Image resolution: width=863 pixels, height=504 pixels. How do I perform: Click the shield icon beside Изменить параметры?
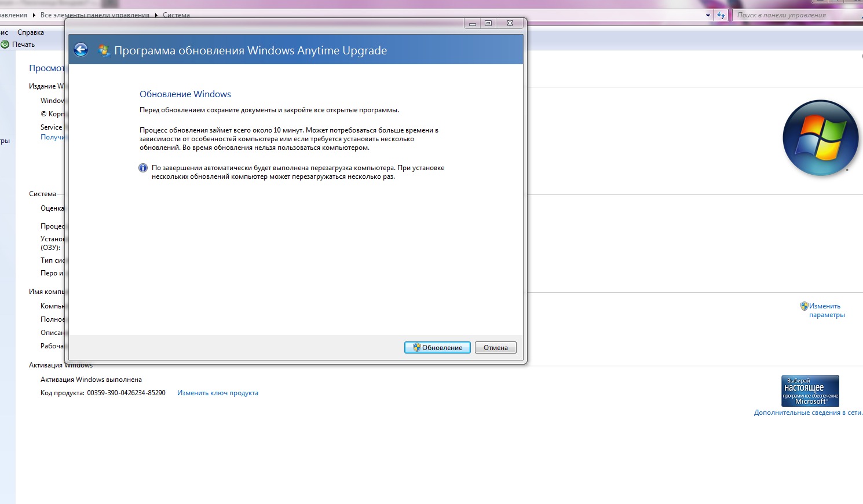point(804,306)
